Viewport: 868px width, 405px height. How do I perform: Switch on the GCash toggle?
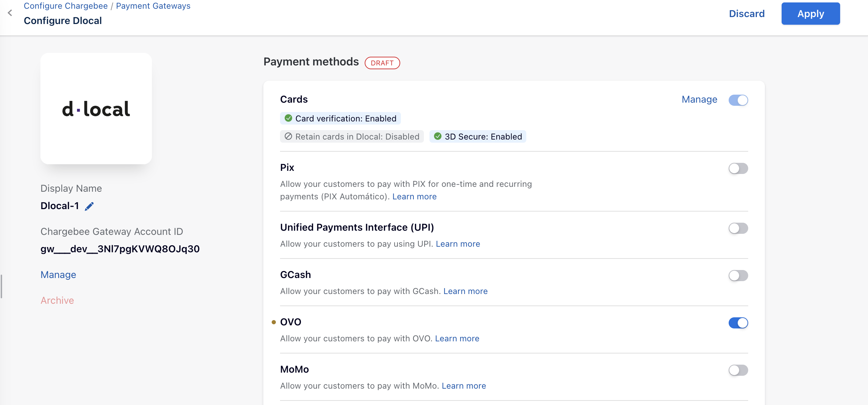tap(738, 276)
